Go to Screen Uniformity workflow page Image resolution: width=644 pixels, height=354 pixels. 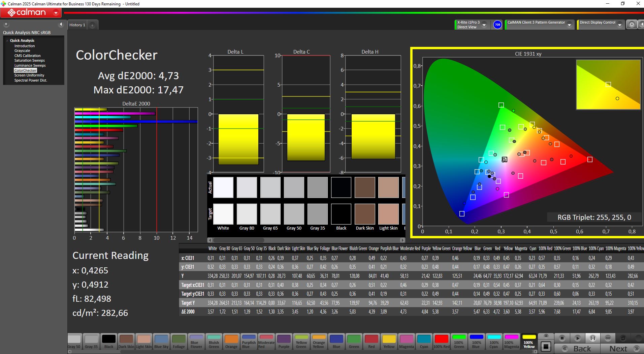(x=29, y=75)
